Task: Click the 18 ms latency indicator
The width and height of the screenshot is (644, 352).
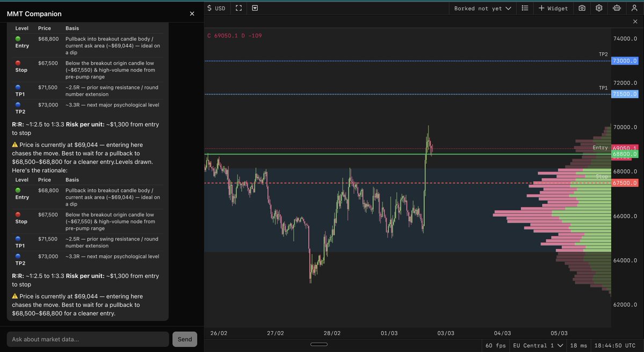Action: (578, 346)
